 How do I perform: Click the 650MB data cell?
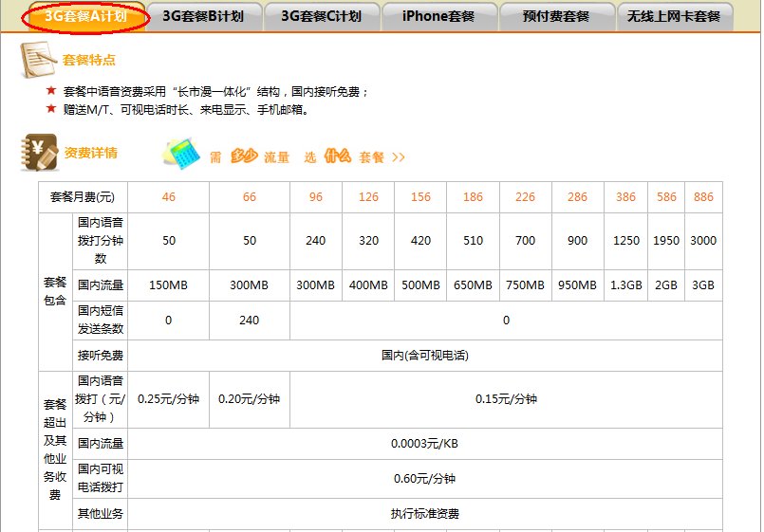tap(473, 285)
